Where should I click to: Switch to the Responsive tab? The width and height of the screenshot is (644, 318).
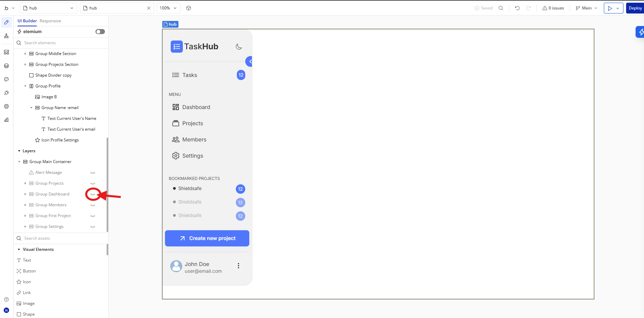tap(50, 21)
